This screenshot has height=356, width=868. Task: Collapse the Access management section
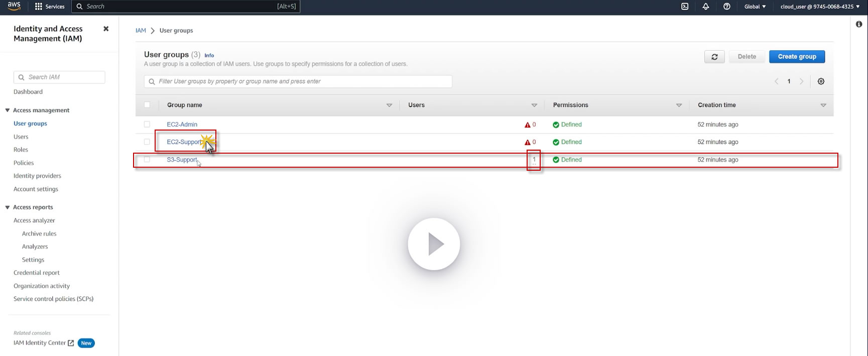pyautogui.click(x=8, y=110)
